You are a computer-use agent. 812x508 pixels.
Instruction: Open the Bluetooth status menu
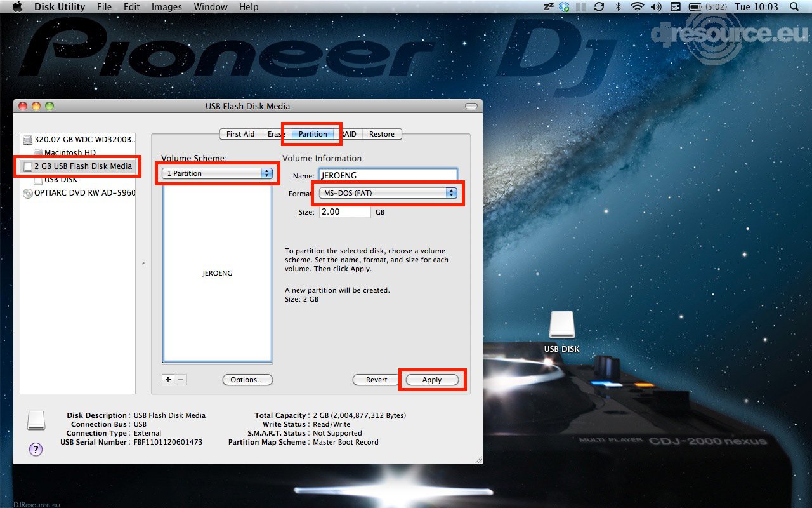click(618, 7)
